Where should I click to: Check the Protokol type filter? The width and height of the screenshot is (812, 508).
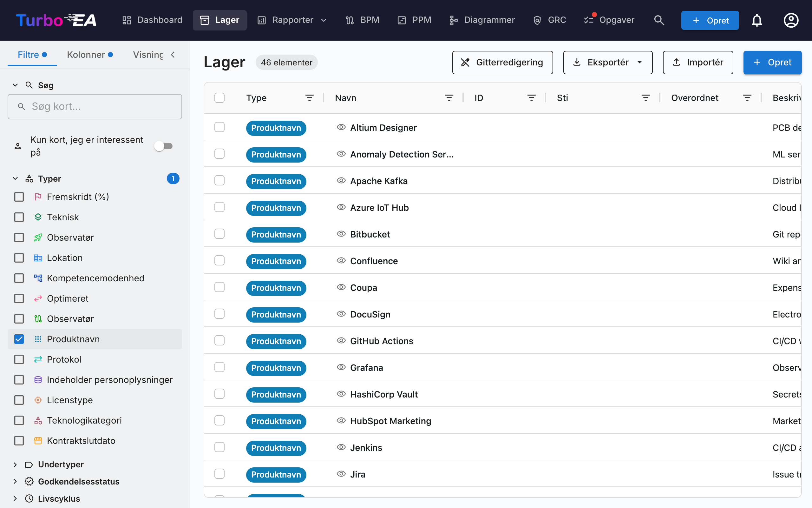[19, 359]
